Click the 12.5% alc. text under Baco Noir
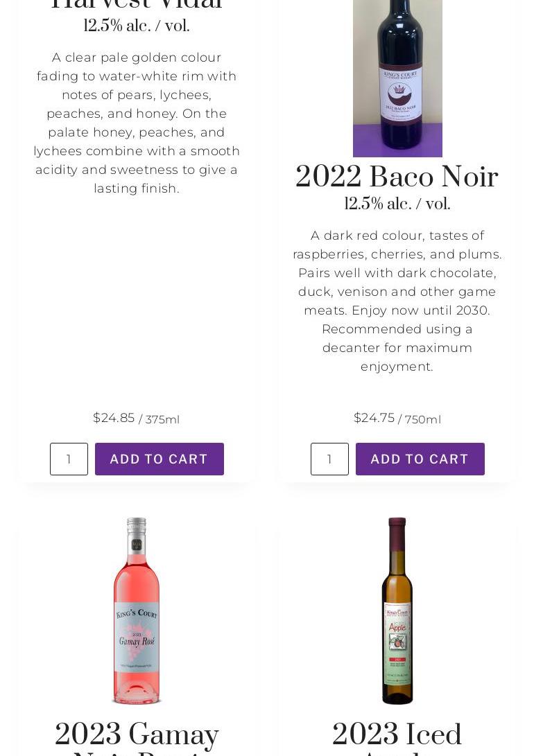The width and height of the screenshot is (534, 756). click(x=397, y=204)
